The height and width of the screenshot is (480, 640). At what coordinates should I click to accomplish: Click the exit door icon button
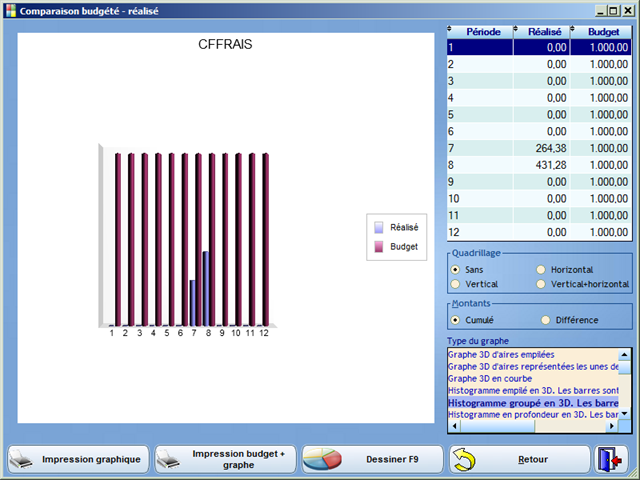(611, 459)
